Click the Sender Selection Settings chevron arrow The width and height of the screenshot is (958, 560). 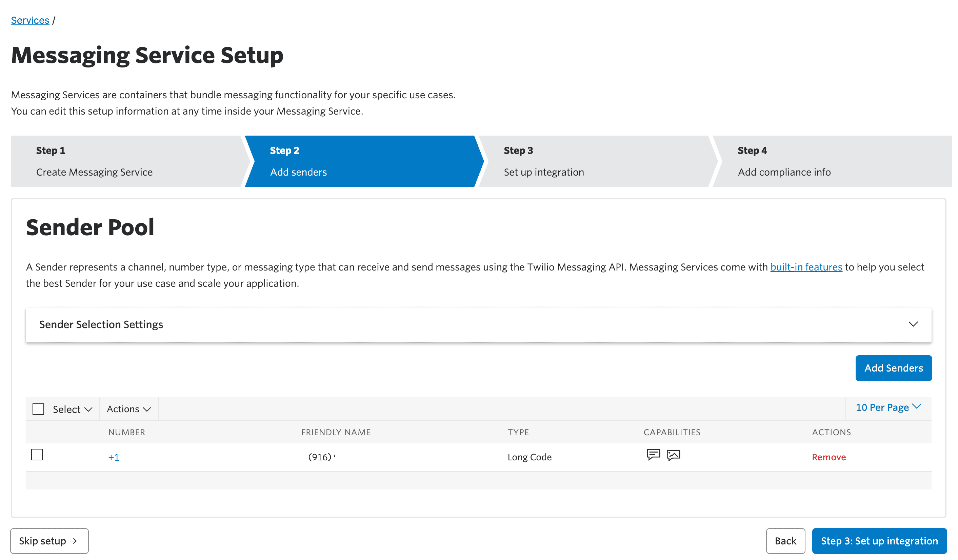tap(913, 324)
